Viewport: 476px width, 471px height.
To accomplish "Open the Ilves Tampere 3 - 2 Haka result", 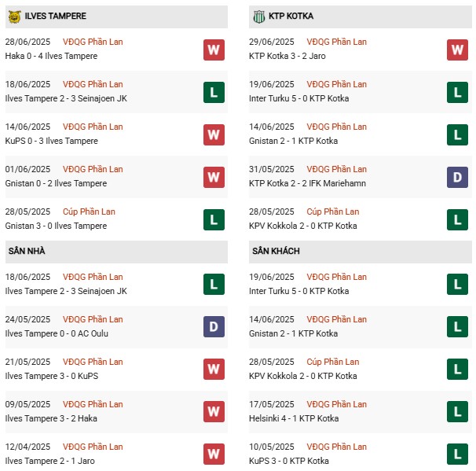I will 51,418.
